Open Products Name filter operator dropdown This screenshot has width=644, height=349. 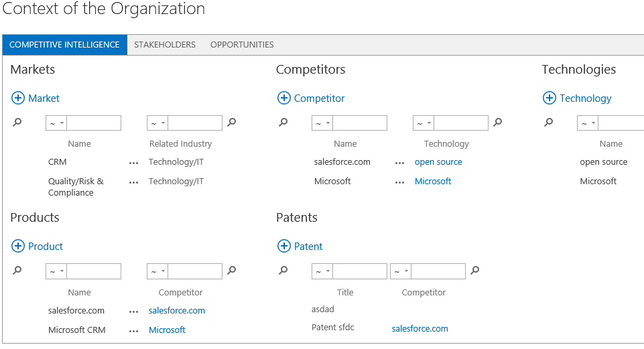pos(56,271)
